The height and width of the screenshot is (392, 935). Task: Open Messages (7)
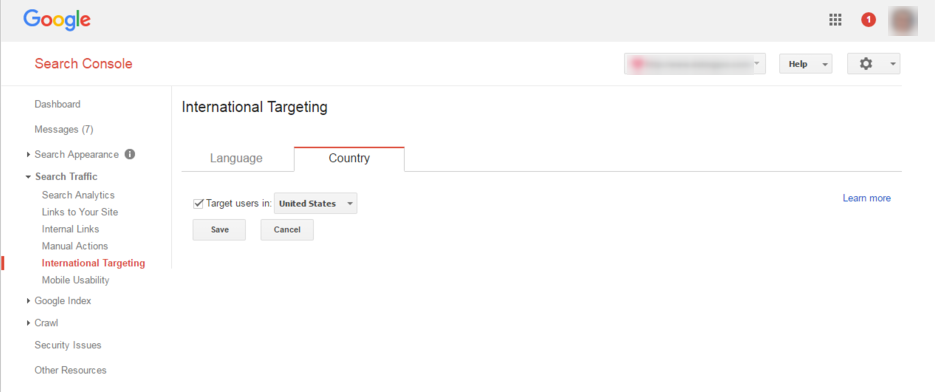(x=64, y=129)
